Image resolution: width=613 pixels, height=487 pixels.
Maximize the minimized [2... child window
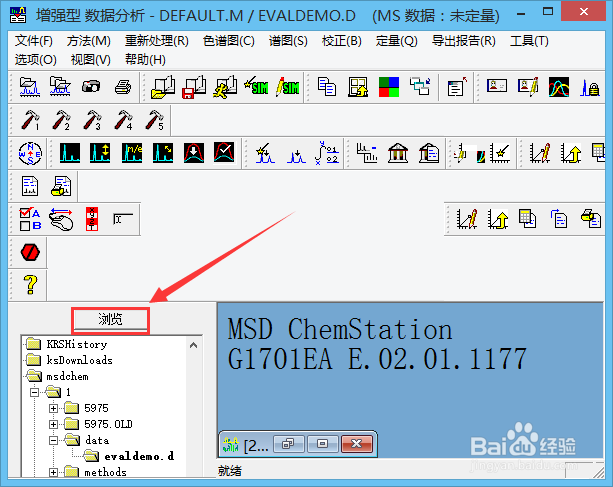323,444
